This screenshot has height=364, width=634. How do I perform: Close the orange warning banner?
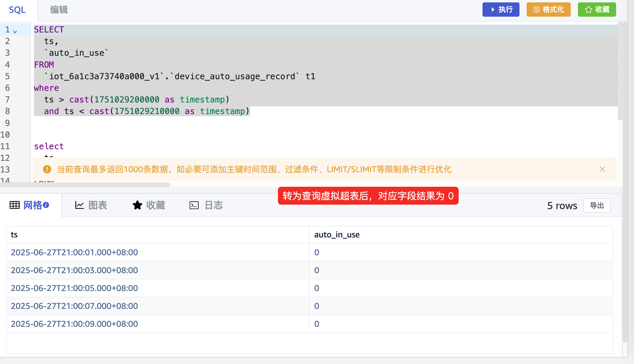pyautogui.click(x=602, y=169)
